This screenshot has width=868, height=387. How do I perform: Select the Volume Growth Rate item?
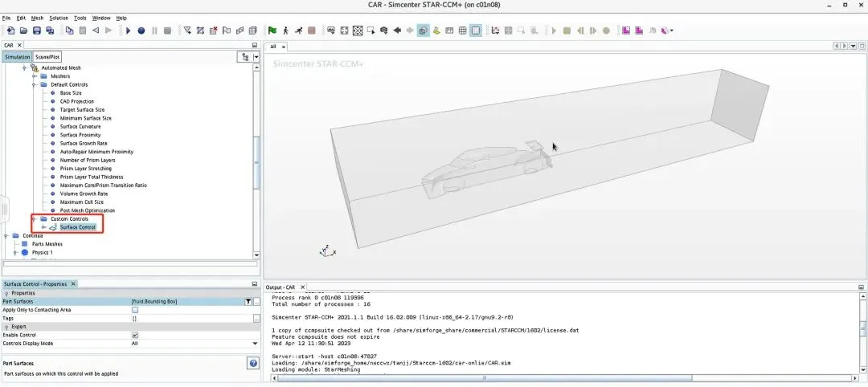84,194
